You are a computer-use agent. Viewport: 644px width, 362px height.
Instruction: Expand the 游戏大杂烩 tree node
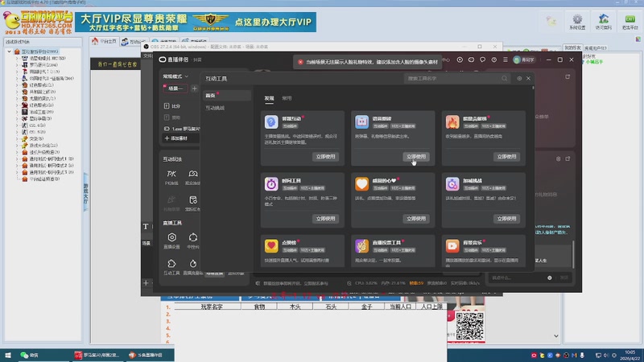click(x=17, y=146)
